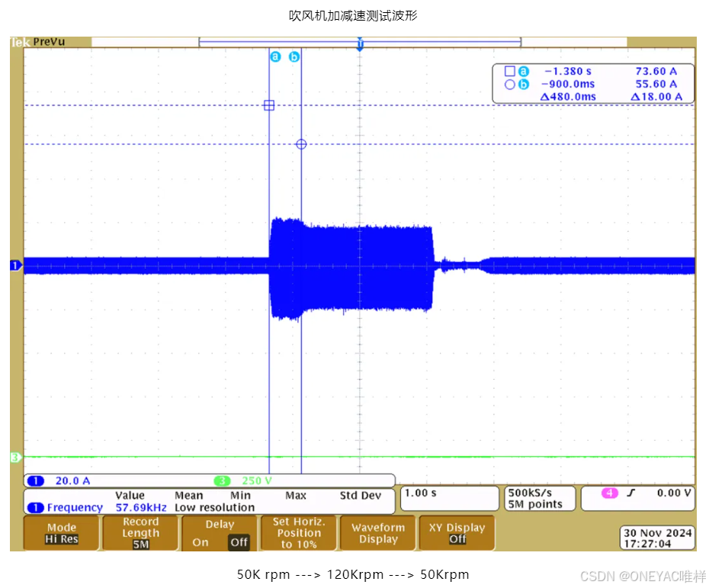Toggle XY Display Off button
The image size is (709, 588).
click(457, 533)
